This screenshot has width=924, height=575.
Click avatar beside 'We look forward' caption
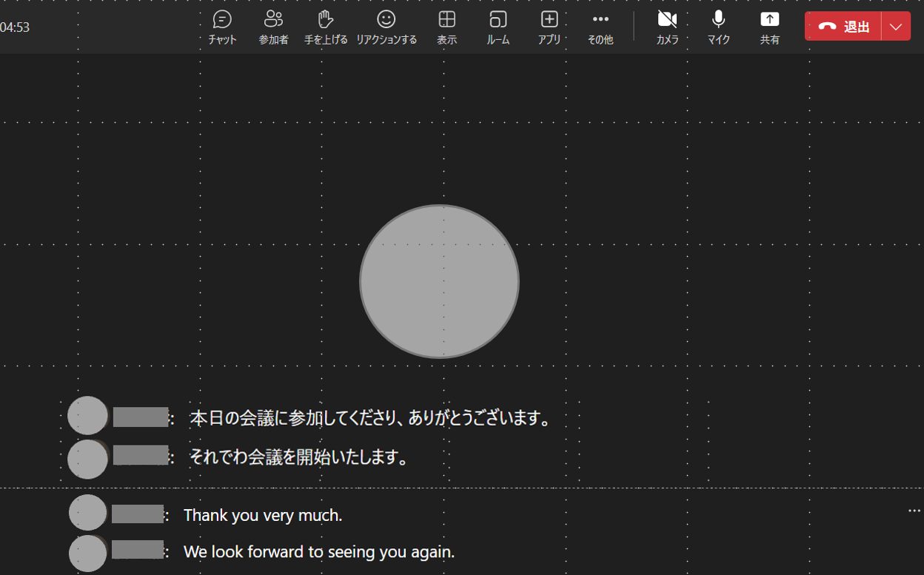(87, 553)
